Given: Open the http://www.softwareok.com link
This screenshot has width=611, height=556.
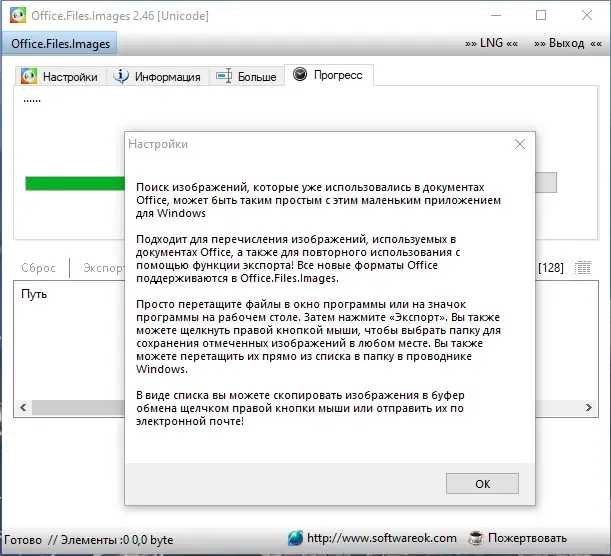Looking at the screenshot, I should pos(381,538).
